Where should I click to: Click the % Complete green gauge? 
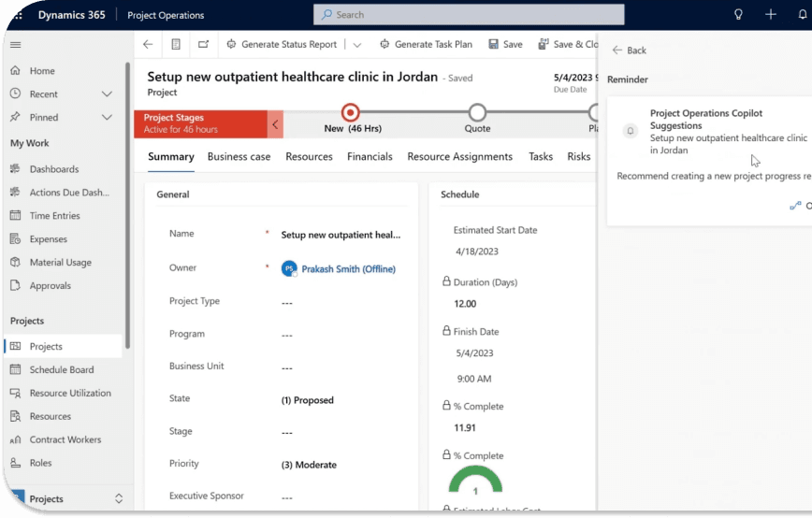(475, 479)
